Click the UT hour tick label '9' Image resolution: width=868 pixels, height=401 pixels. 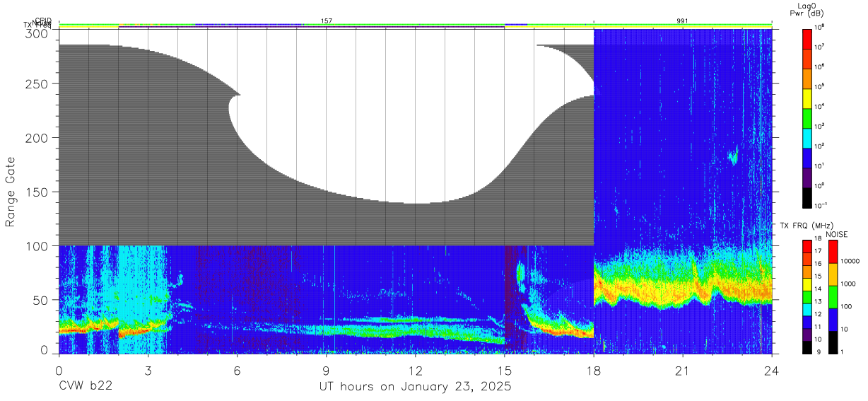[x=326, y=371]
